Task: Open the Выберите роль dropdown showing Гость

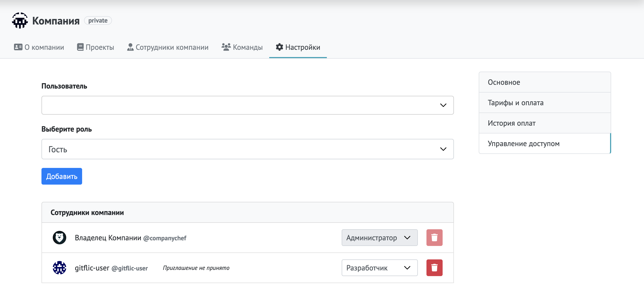Action: pos(248,149)
